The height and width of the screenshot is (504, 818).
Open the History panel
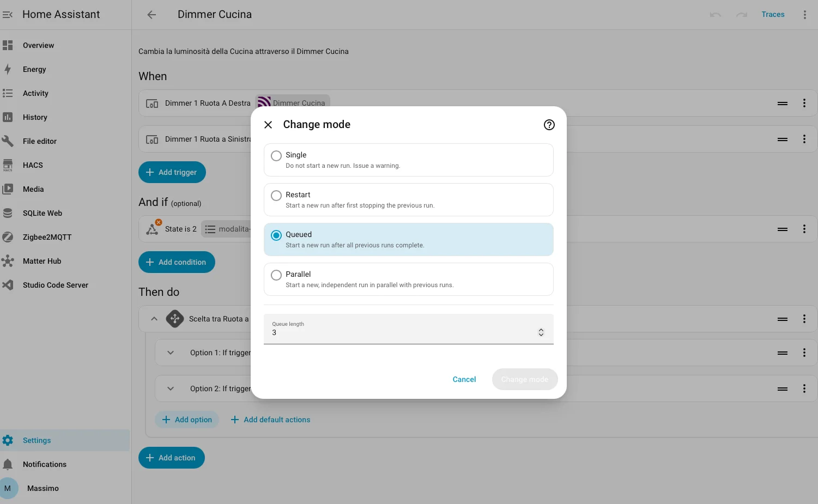65,117
